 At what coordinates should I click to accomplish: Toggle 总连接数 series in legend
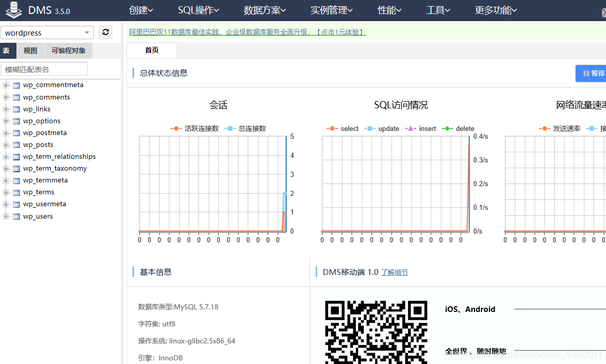point(245,128)
